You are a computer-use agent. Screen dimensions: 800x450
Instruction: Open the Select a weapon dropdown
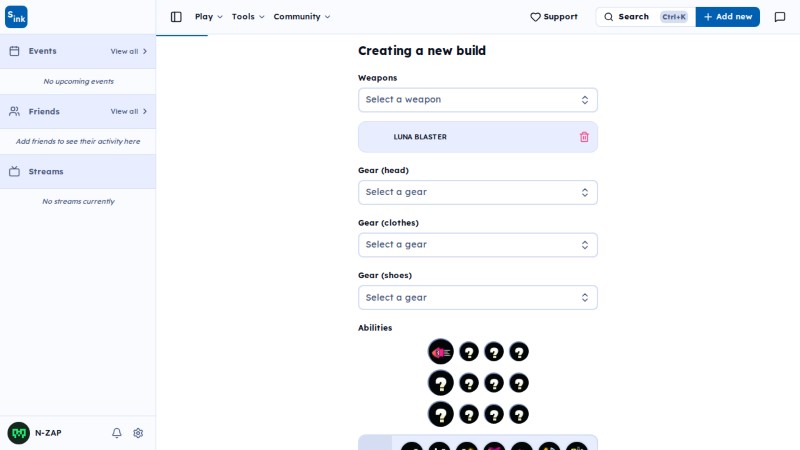point(478,100)
